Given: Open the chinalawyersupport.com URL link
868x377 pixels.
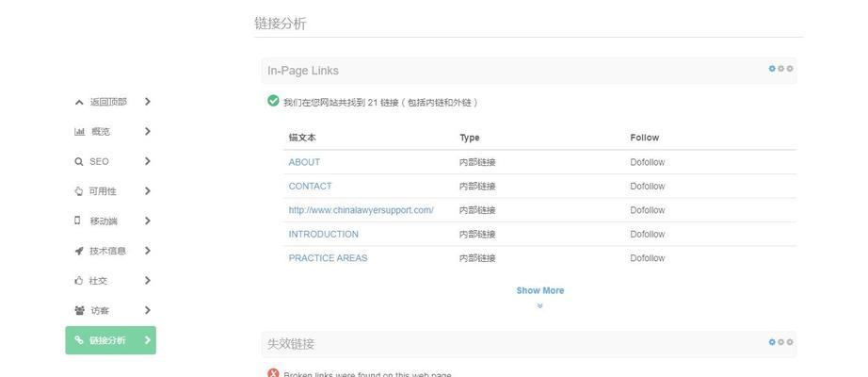Looking at the screenshot, I should coord(361,210).
